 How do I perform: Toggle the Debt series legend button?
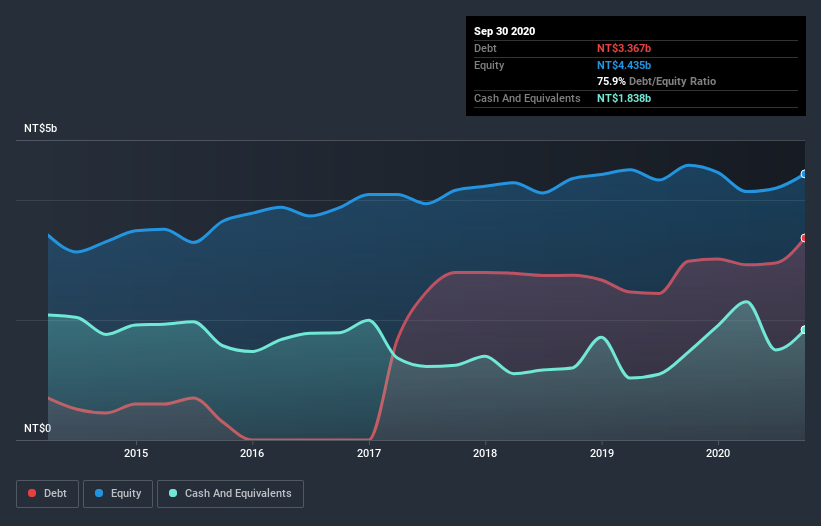click(48, 494)
